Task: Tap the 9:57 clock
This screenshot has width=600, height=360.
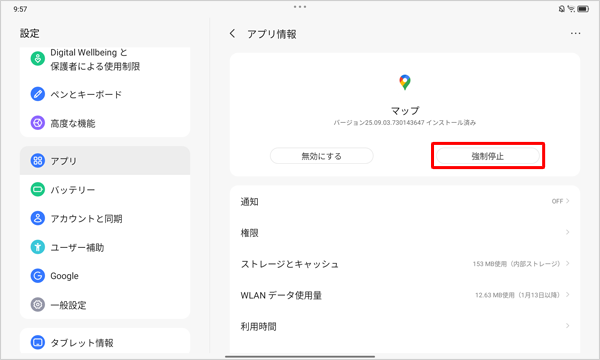Action: [20, 9]
